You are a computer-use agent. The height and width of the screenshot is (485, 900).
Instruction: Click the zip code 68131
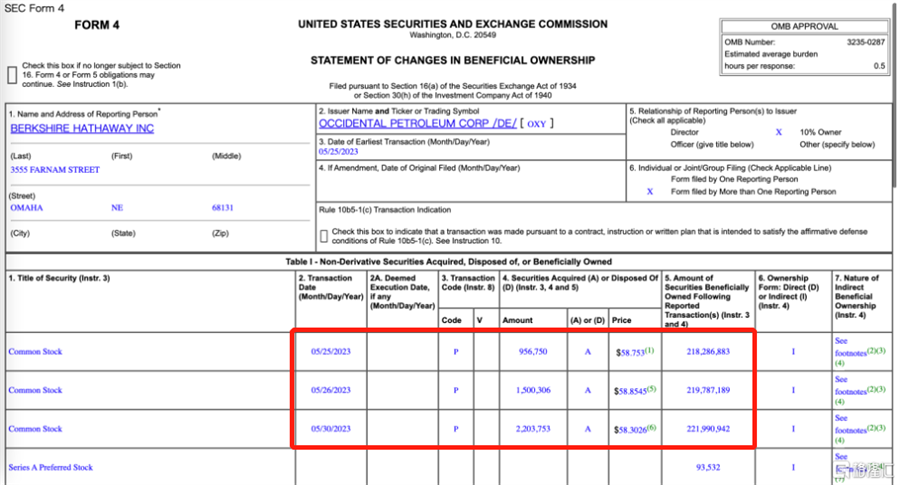pos(223,208)
